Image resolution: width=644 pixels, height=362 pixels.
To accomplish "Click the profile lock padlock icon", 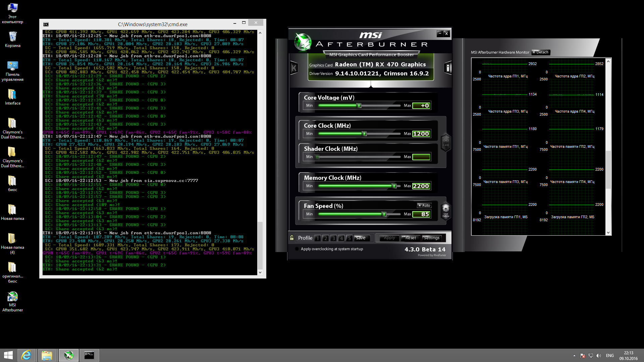I will [292, 238].
